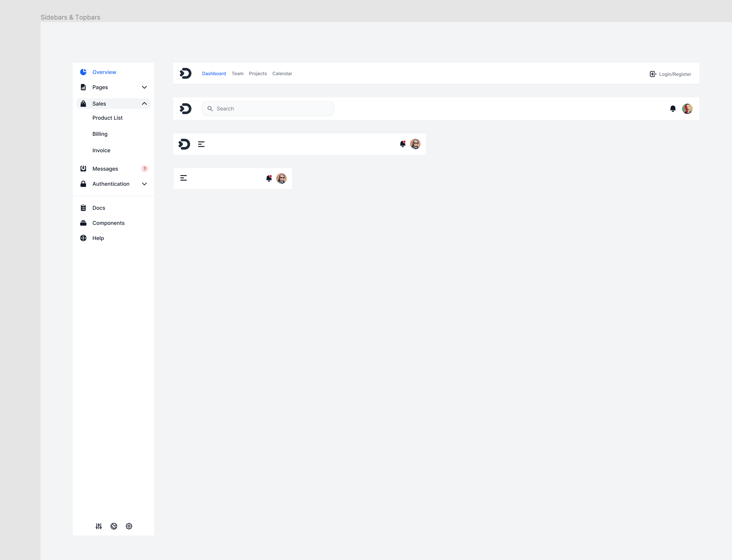Open Billing under Sales
The image size is (732, 560).
click(100, 134)
